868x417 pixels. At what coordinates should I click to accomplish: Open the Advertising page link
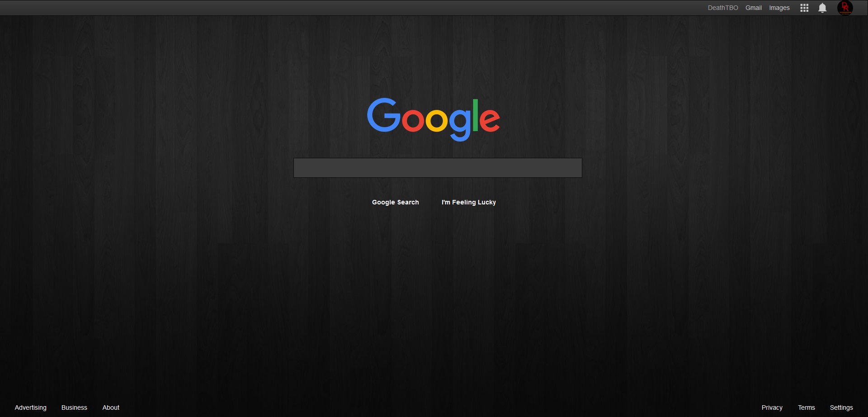[30, 408]
